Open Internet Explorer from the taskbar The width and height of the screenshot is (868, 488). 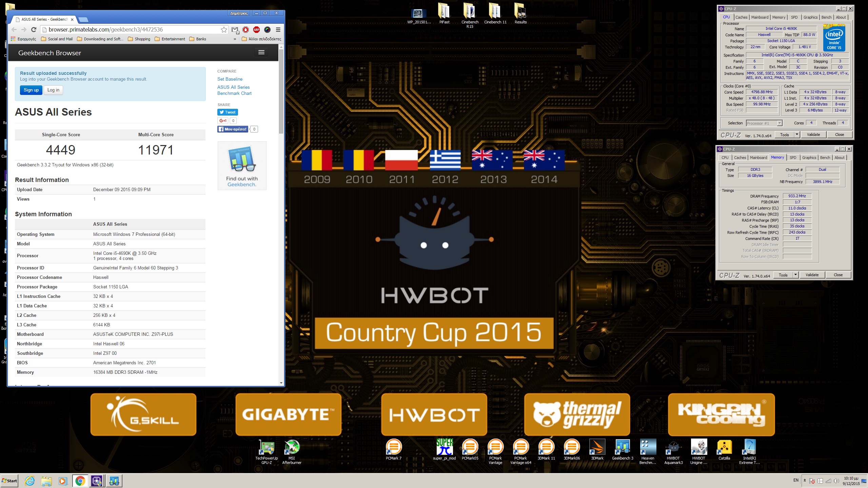pos(30,481)
